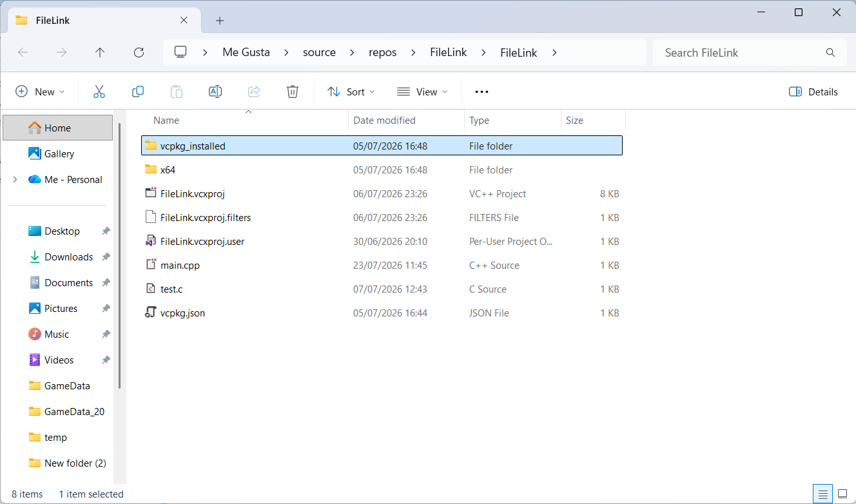Click the '8 items' status text

(x=27, y=494)
